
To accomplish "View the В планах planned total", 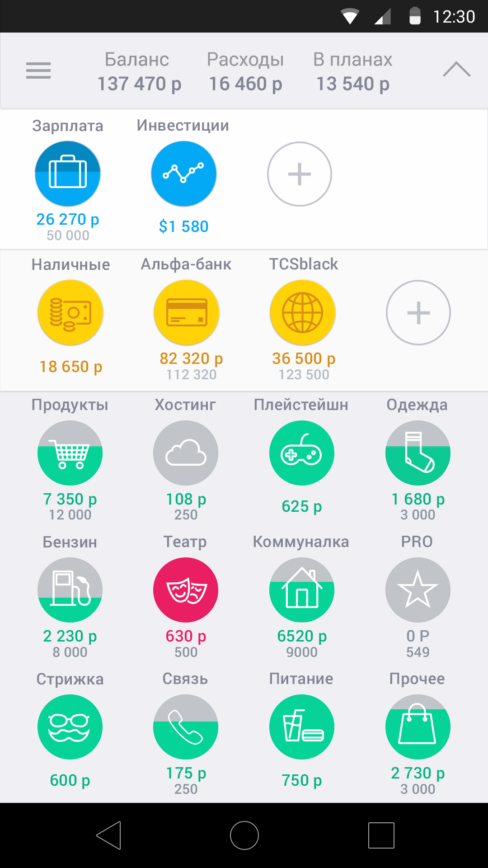I will (x=353, y=72).
